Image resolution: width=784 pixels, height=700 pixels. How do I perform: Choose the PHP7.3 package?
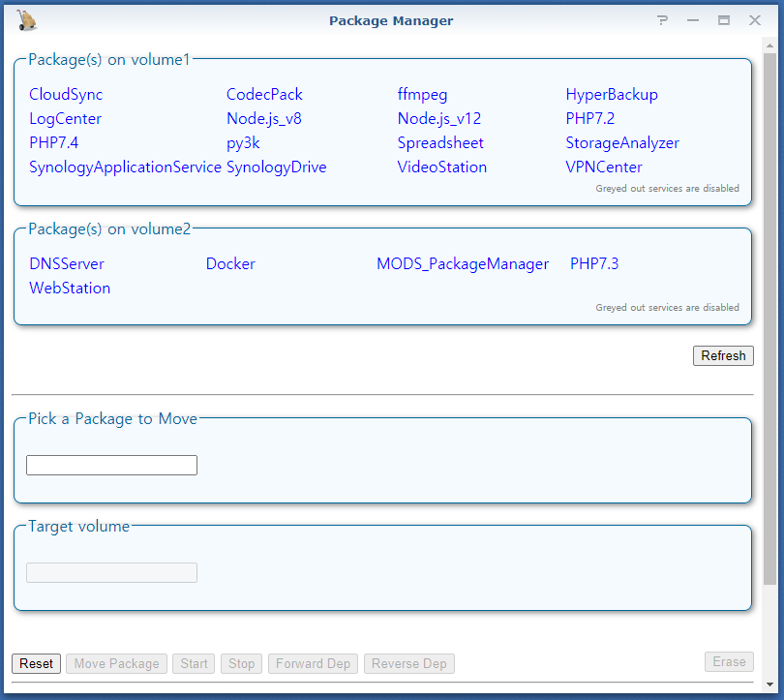pos(594,264)
